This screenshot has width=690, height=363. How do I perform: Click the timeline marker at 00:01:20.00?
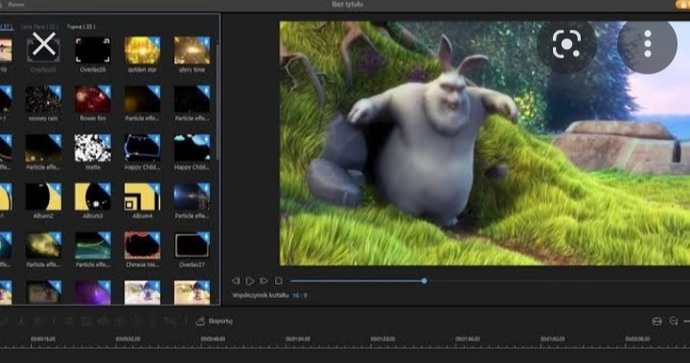coord(382,339)
